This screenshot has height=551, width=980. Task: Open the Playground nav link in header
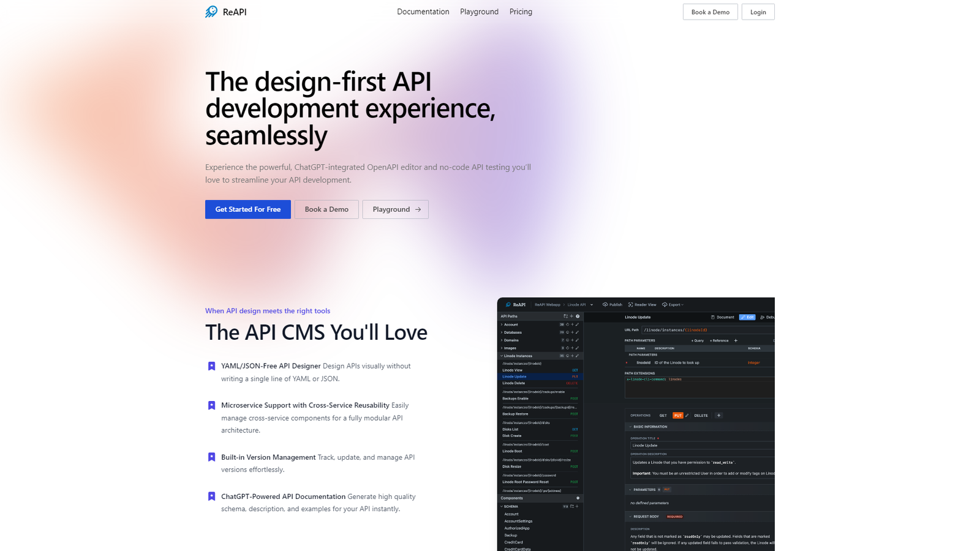tap(479, 12)
